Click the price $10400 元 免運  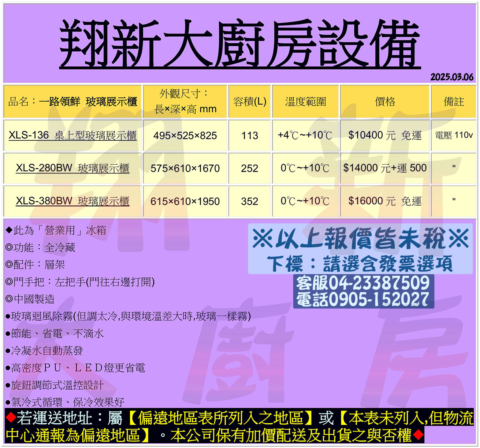tap(385, 135)
